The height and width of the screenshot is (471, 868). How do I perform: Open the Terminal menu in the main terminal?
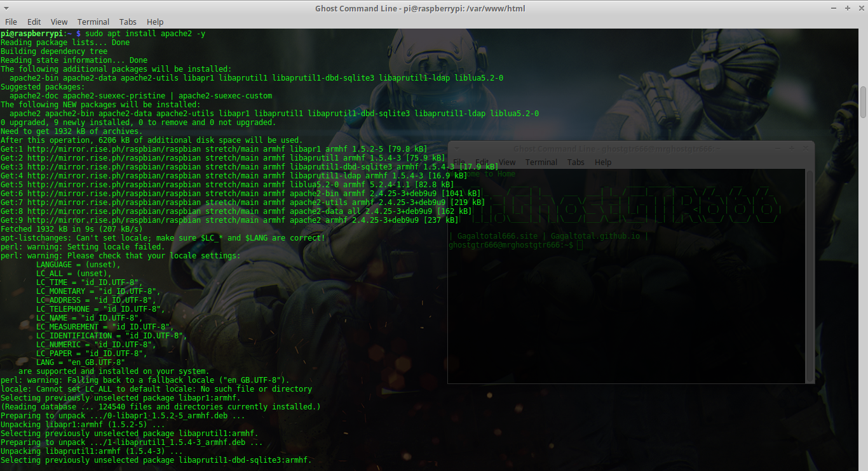tap(93, 22)
